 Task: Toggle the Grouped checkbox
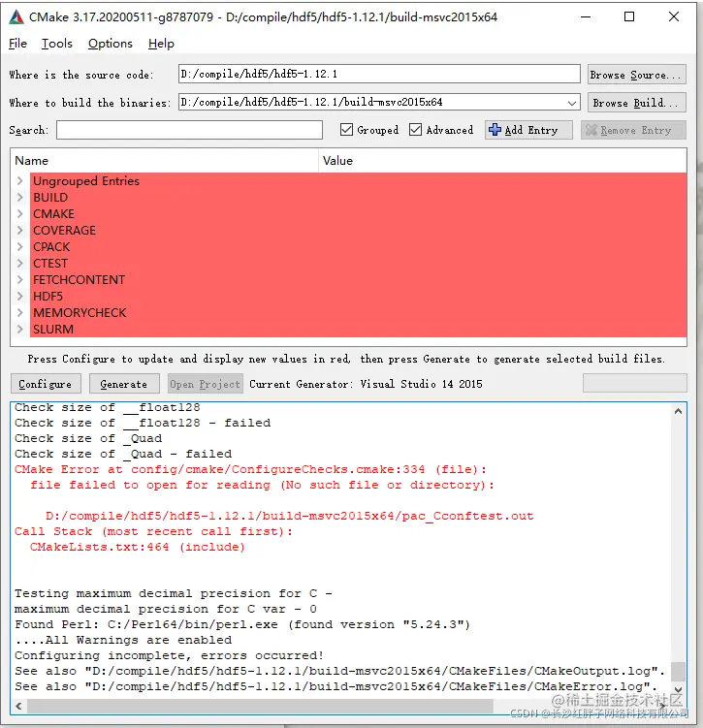click(x=346, y=130)
